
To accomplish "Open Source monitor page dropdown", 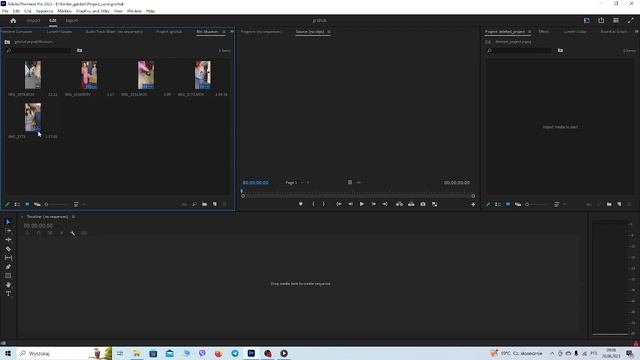I will [x=295, y=182].
